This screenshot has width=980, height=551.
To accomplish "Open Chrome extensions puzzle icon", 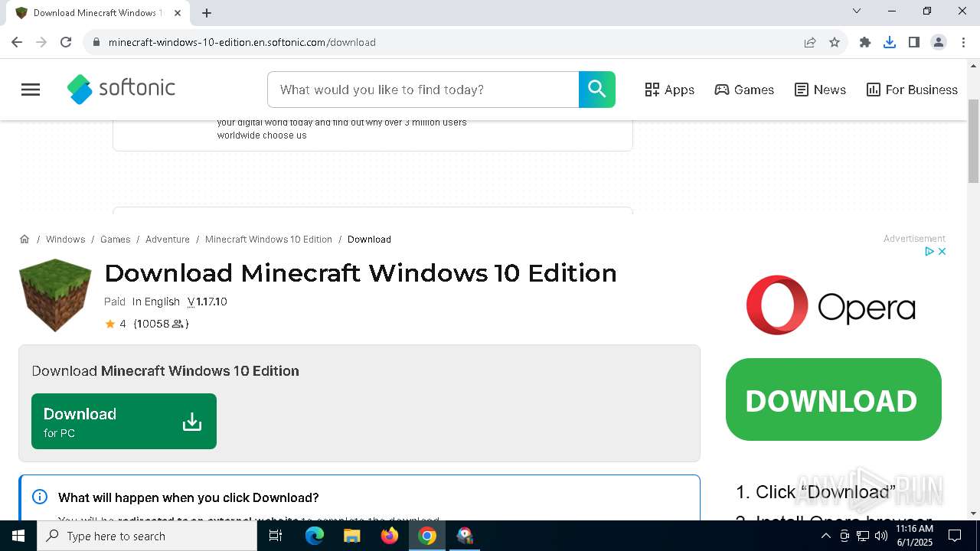I will (x=865, y=42).
